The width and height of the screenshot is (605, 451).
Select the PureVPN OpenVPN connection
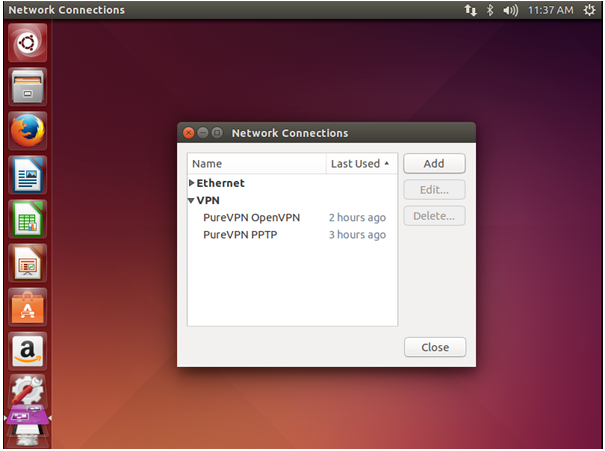[292, 218]
